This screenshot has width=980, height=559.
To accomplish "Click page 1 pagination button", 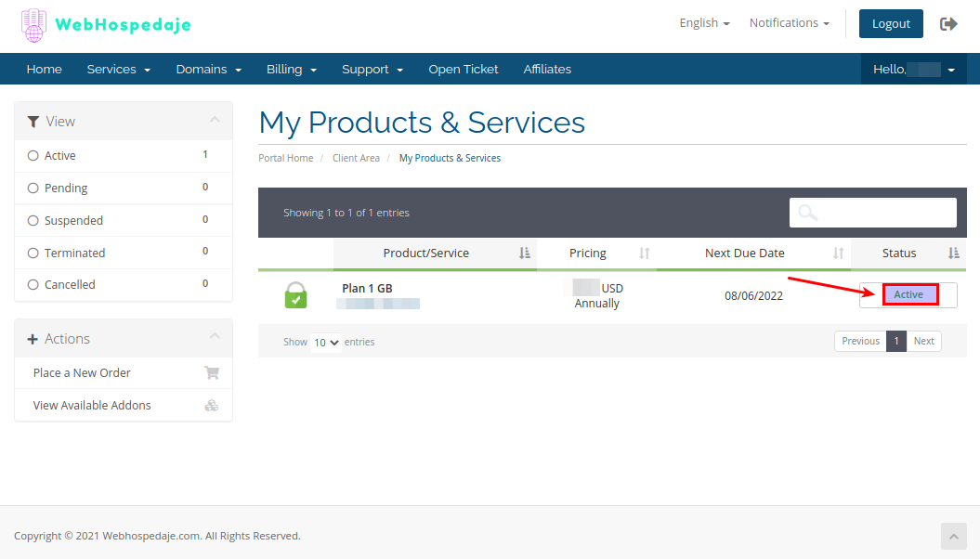I will [896, 341].
